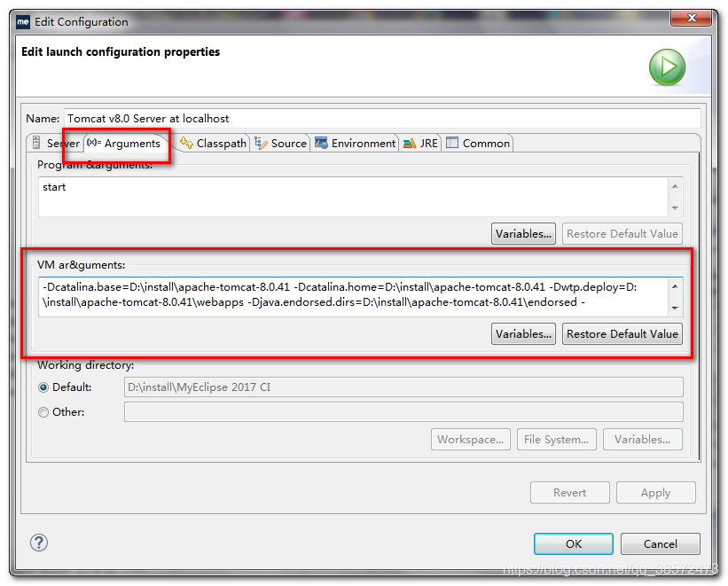Click the Name input field
Image resolution: width=728 pixels, height=586 pixels.
[381, 119]
